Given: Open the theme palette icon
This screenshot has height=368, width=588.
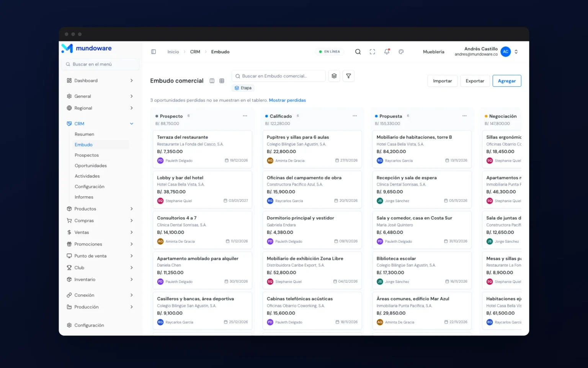Looking at the screenshot, I should (401, 52).
